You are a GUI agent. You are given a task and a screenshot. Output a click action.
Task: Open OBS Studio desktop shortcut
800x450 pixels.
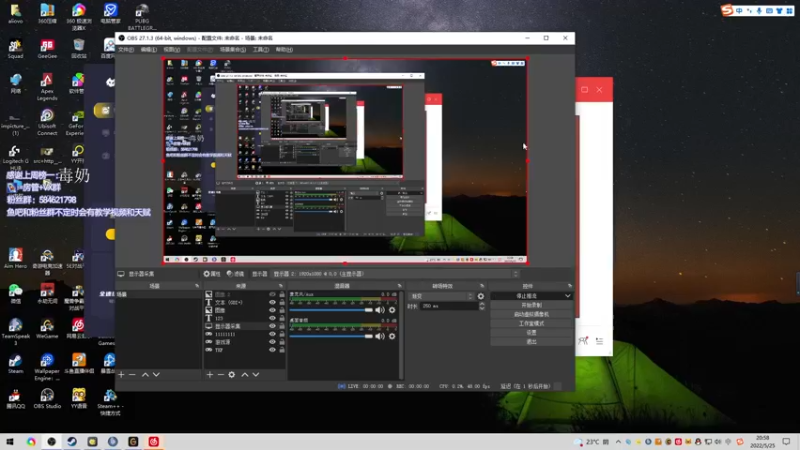click(47, 398)
